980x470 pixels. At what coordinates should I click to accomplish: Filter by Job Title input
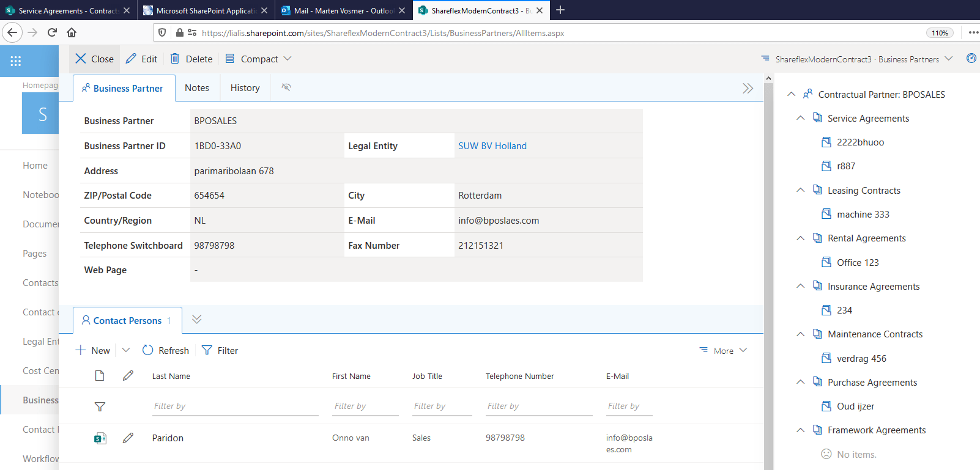point(442,406)
